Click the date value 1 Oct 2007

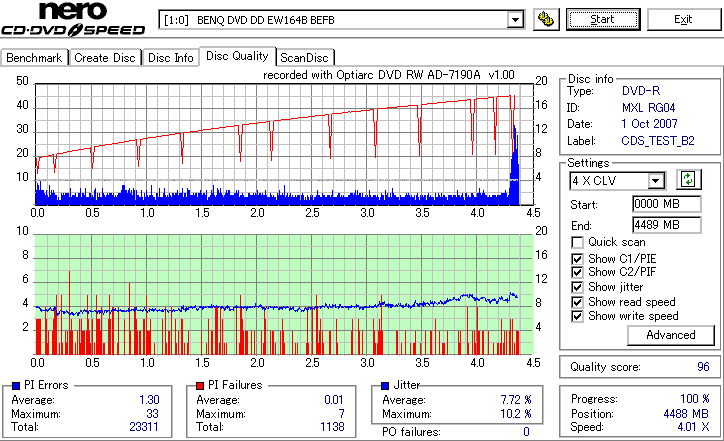click(x=649, y=124)
